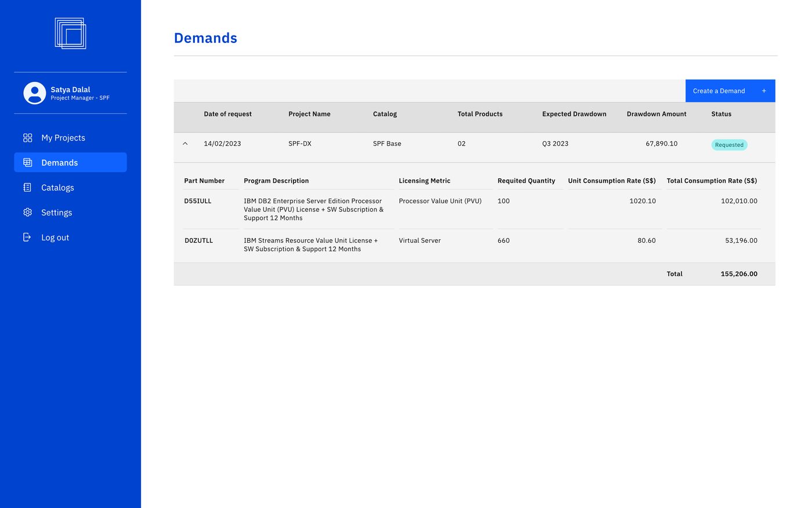Screen dimensions: 812x508
Task: Click the Demands table icon in sidebar
Action: (x=27, y=163)
